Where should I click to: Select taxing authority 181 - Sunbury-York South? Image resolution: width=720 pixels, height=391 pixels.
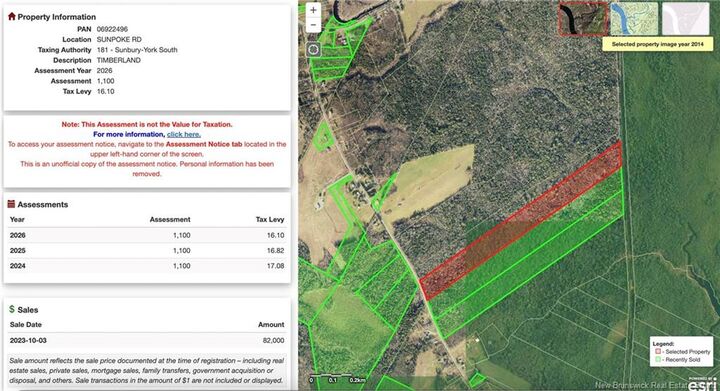click(137, 50)
